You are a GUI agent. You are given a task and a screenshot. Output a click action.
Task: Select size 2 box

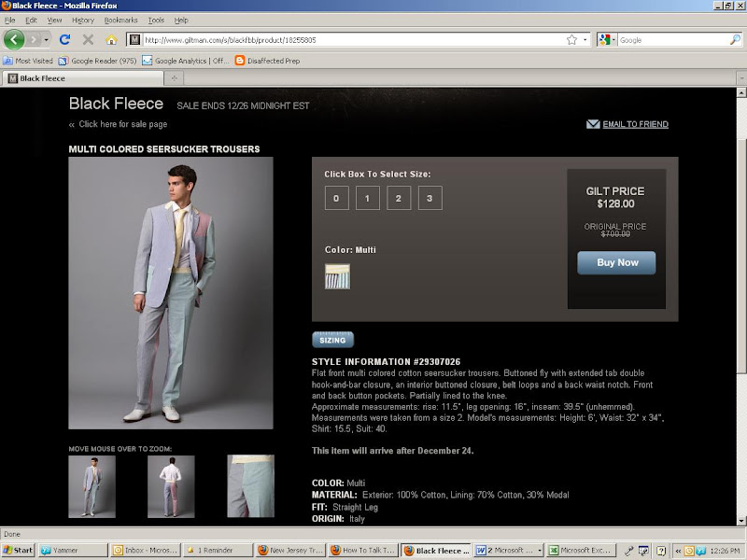coord(399,198)
